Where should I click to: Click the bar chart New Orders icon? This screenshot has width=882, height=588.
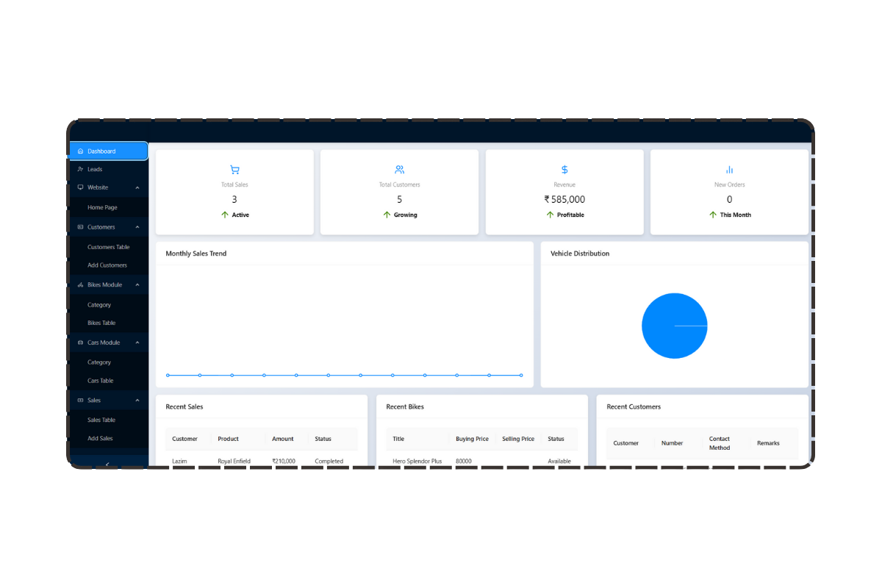(x=729, y=170)
